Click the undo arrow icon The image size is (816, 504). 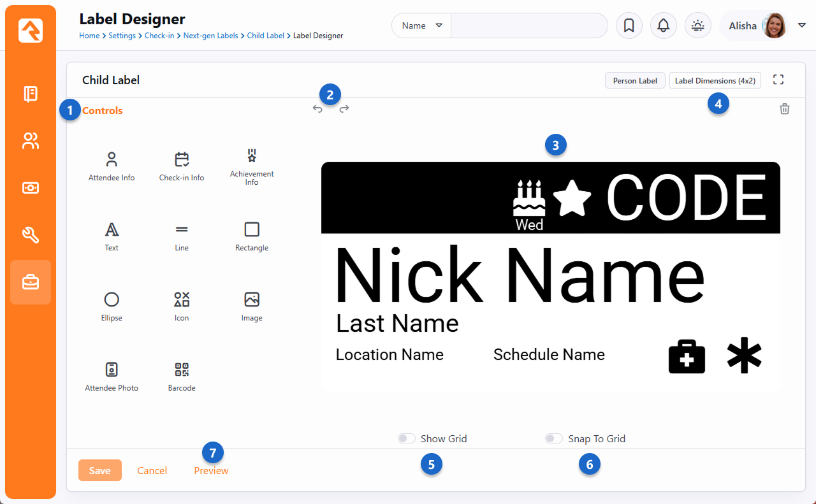(x=317, y=109)
